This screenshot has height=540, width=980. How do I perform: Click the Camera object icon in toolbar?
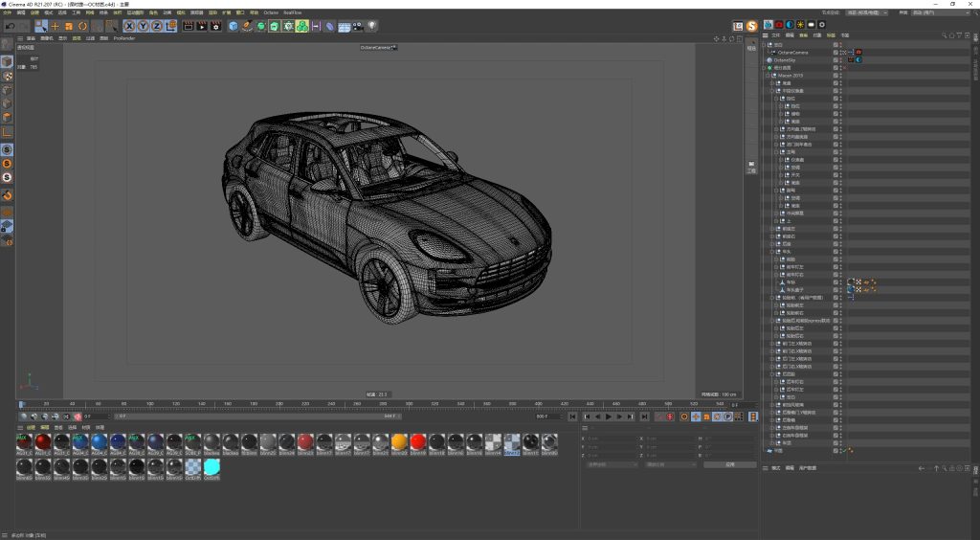coord(358,26)
